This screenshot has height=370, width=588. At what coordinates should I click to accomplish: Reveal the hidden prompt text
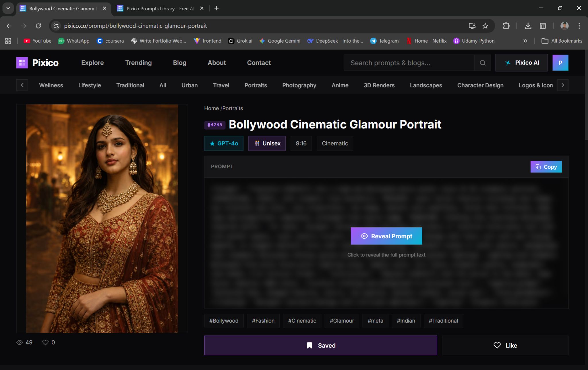click(x=386, y=236)
